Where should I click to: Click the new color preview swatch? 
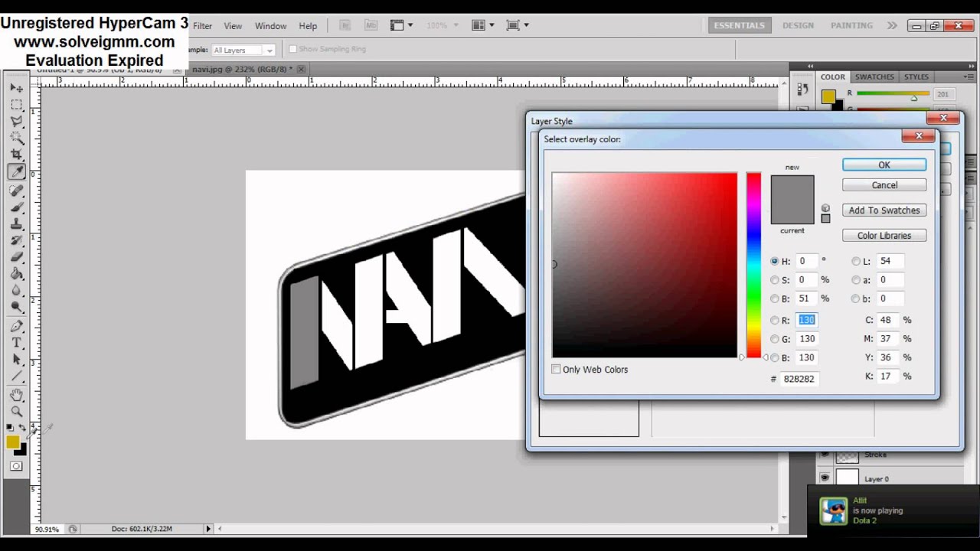[x=792, y=187]
